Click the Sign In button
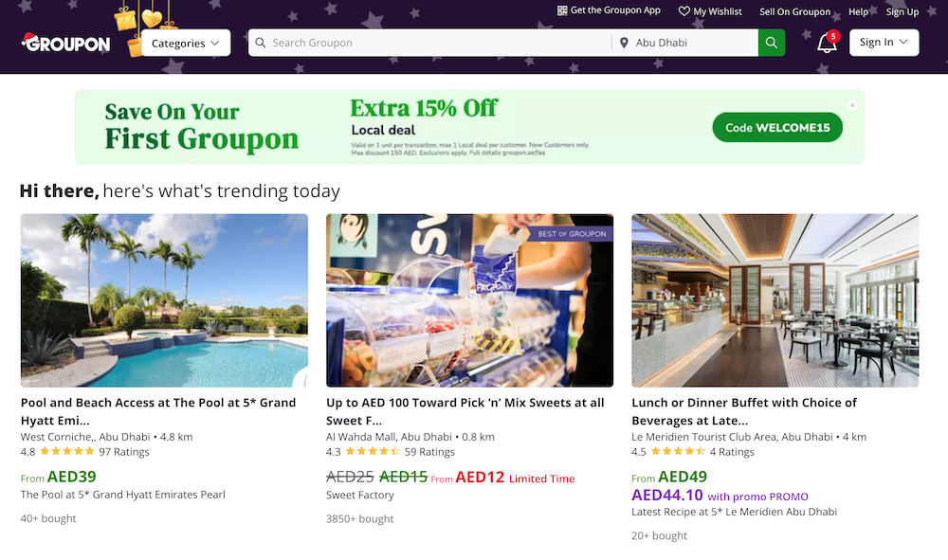The width and height of the screenshot is (948, 560). coord(884,43)
